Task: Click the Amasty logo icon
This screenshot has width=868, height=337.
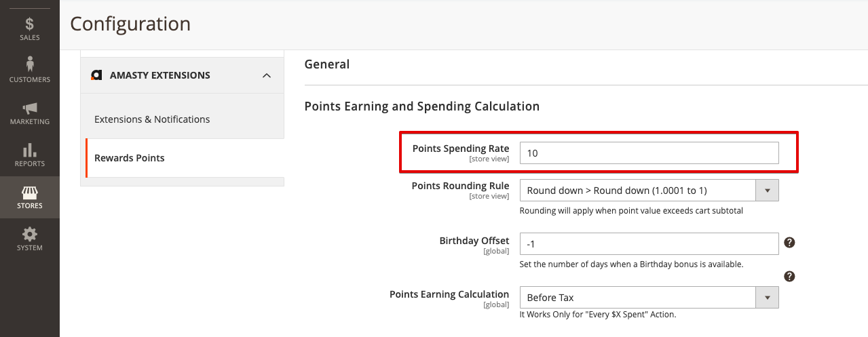Action: pos(96,75)
